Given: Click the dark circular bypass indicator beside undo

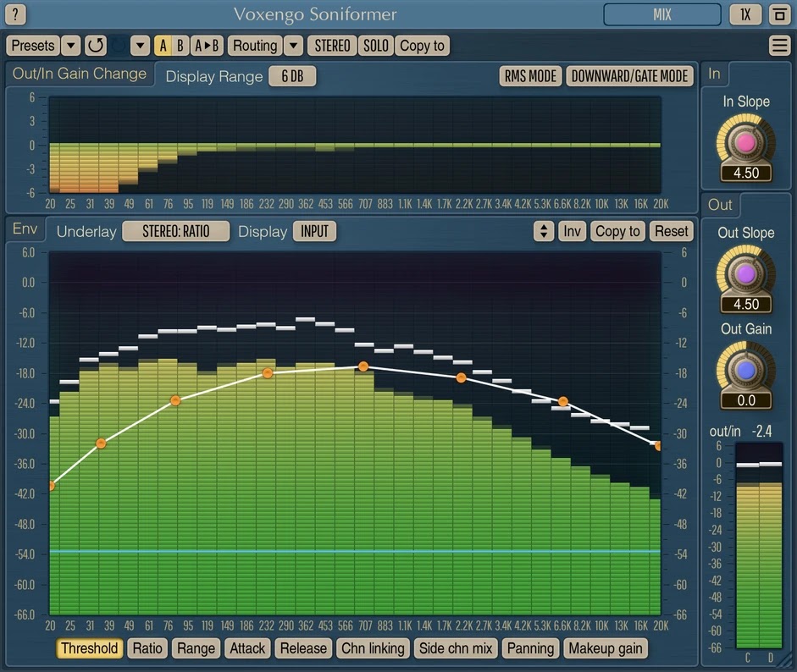Looking at the screenshot, I should [119, 46].
